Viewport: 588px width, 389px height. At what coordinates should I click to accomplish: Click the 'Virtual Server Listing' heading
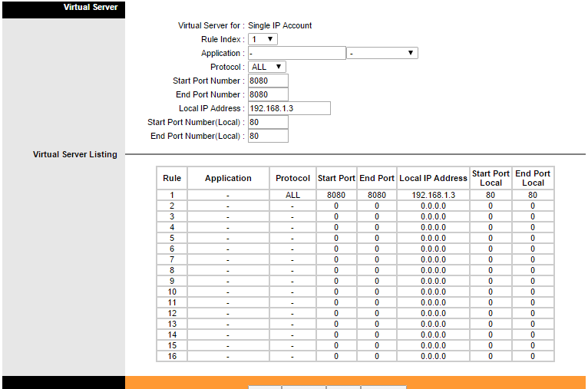[75, 154]
